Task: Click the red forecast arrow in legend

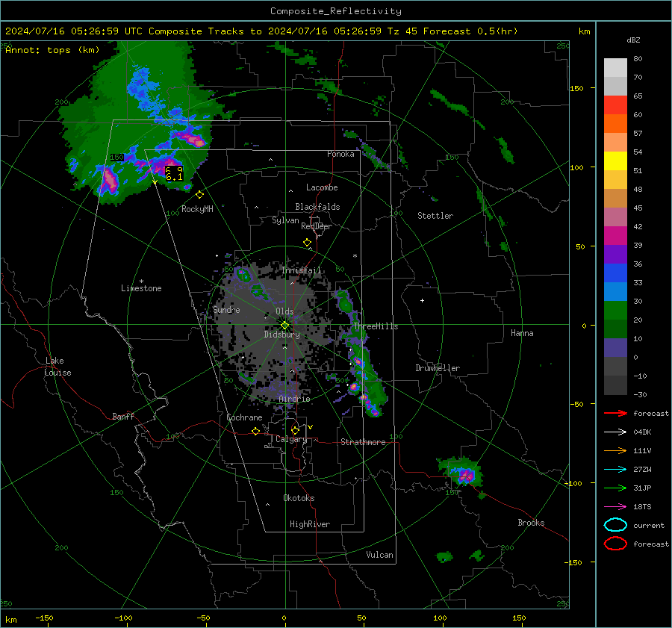Action: click(x=615, y=413)
